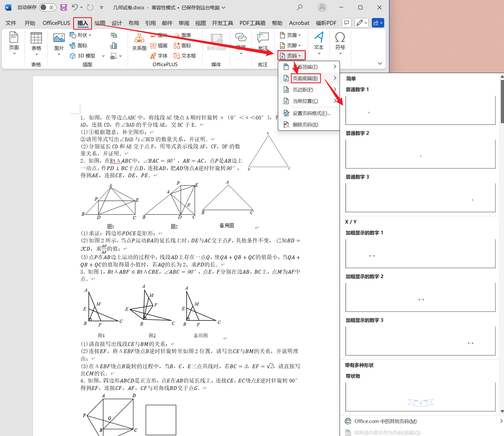Open Office.com 中的其他页码 link
Viewport: 504px width, 436px height.
coord(386,421)
